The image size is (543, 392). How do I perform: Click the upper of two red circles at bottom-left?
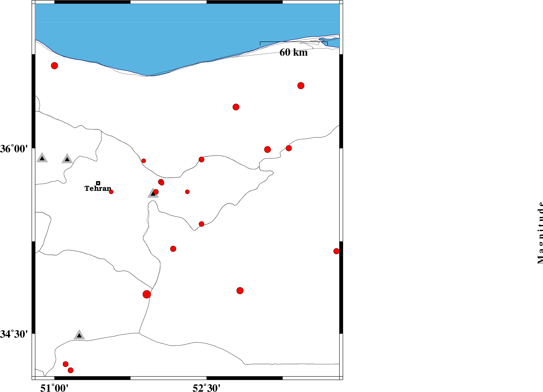tap(65, 364)
